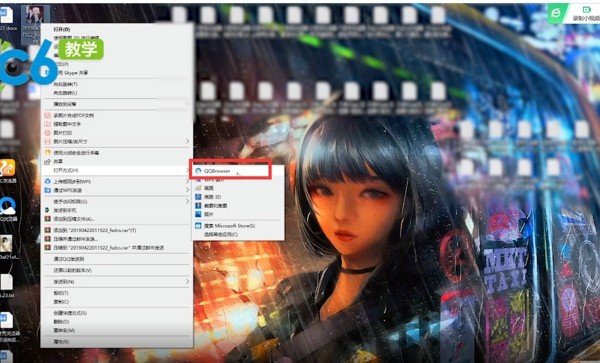
Task: Expand the 发送到(N) submenu arrow
Action: tap(187, 282)
